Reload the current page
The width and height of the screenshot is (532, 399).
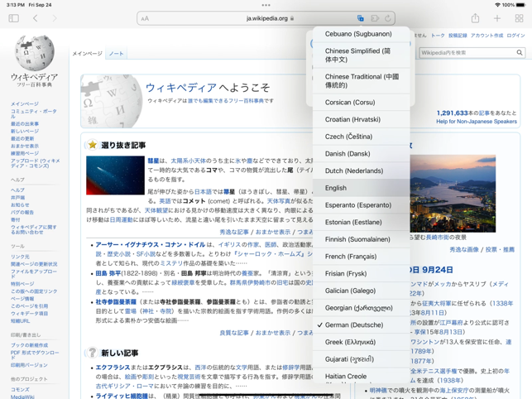click(388, 18)
